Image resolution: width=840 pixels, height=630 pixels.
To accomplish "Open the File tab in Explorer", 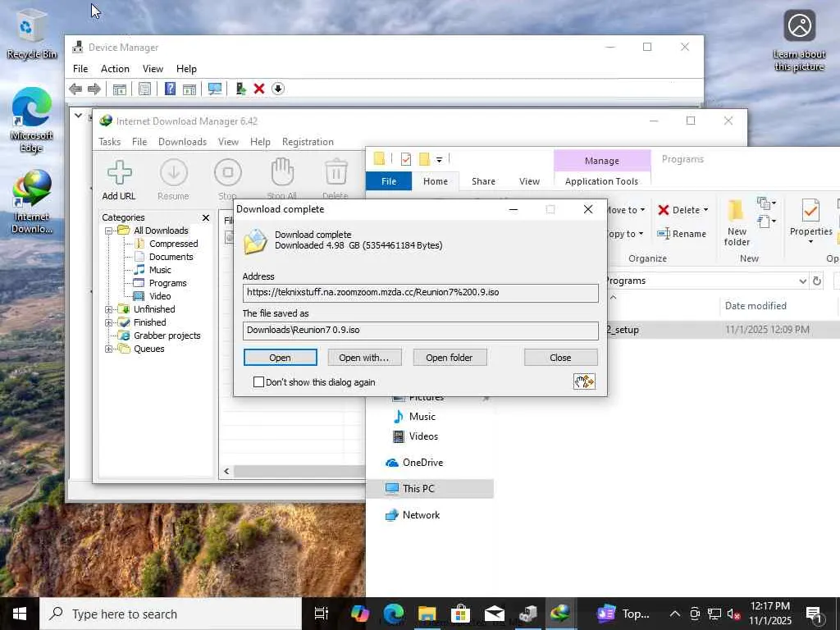I will pyautogui.click(x=388, y=181).
